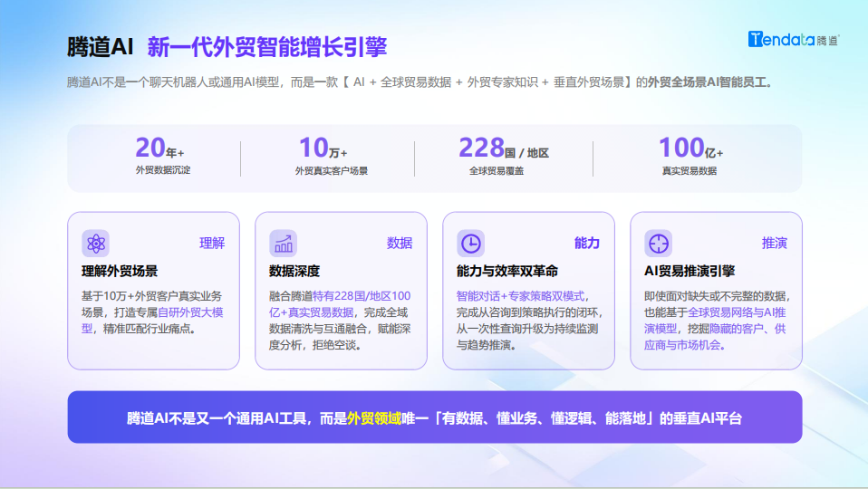This screenshot has width=868, height=489.
Task: Click the atom icon in 理解 card
Action: [96, 244]
